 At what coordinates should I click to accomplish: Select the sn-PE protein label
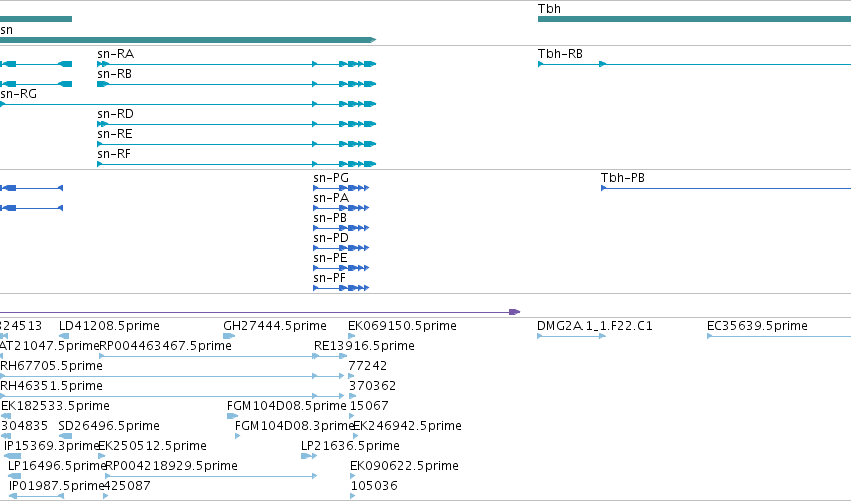point(330,258)
